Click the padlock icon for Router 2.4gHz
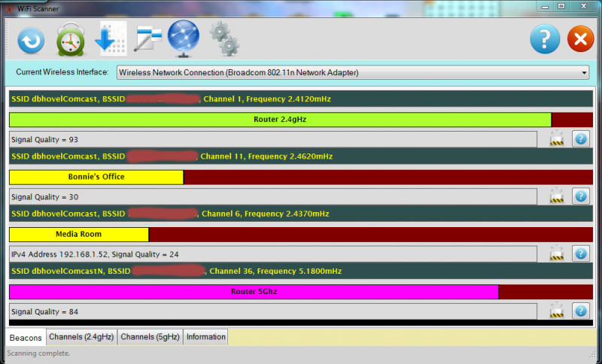Viewport: 602px width, 364px height. coord(557,139)
